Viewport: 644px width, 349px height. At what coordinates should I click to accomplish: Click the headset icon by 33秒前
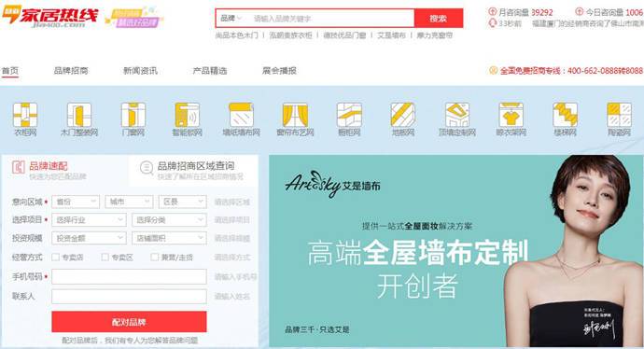coord(493,23)
